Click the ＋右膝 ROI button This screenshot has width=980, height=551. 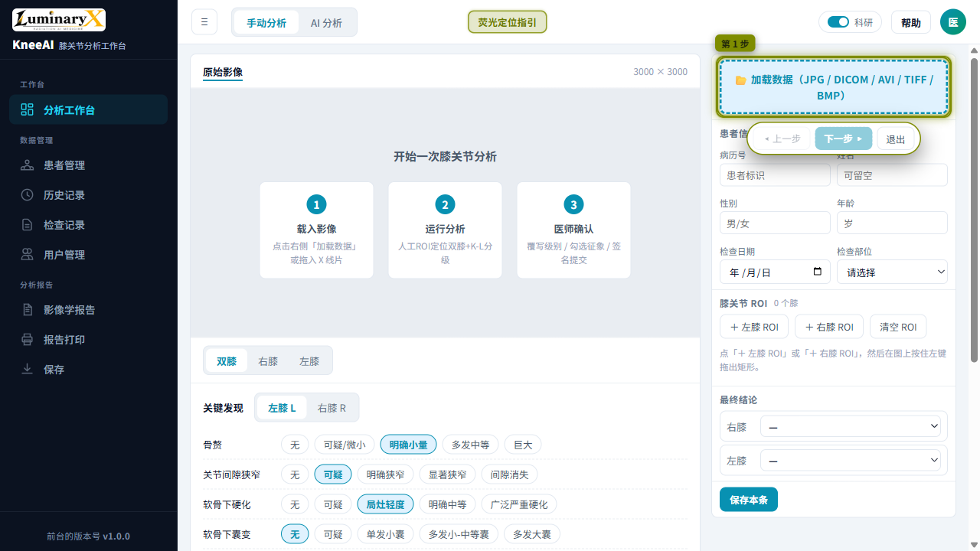(x=829, y=327)
